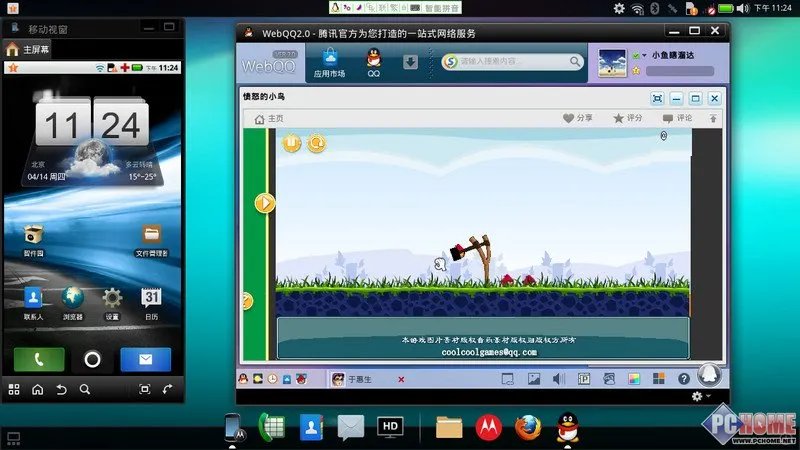Open the 评论 comments button
The height and width of the screenshot is (450, 800).
[677, 118]
